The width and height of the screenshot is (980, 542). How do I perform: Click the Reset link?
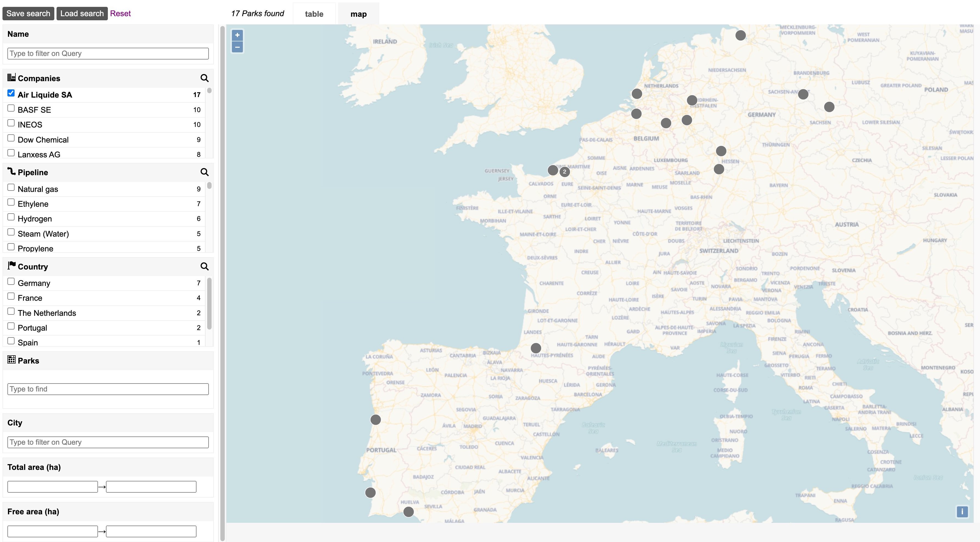click(x=120, y=13)
